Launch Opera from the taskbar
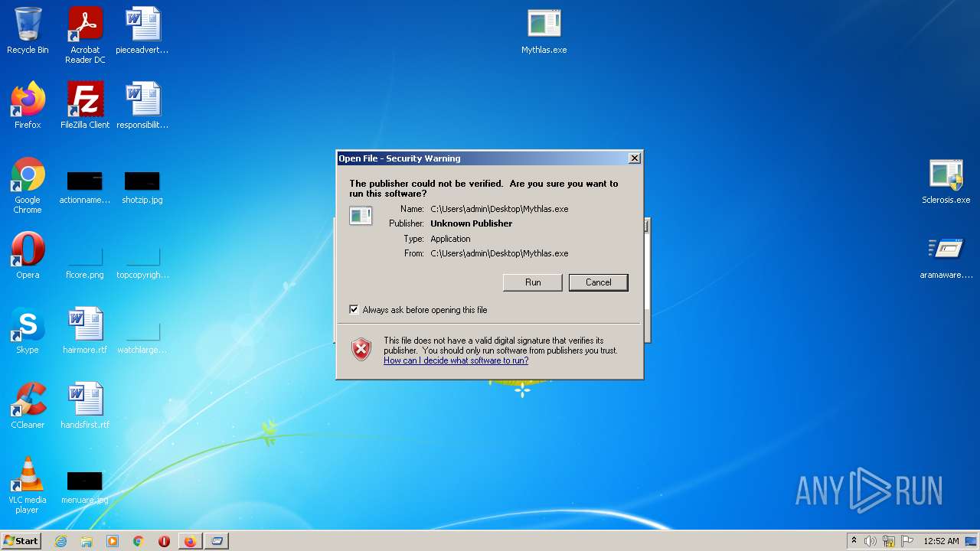The image size is (980, 551). (x=164, y=541)
